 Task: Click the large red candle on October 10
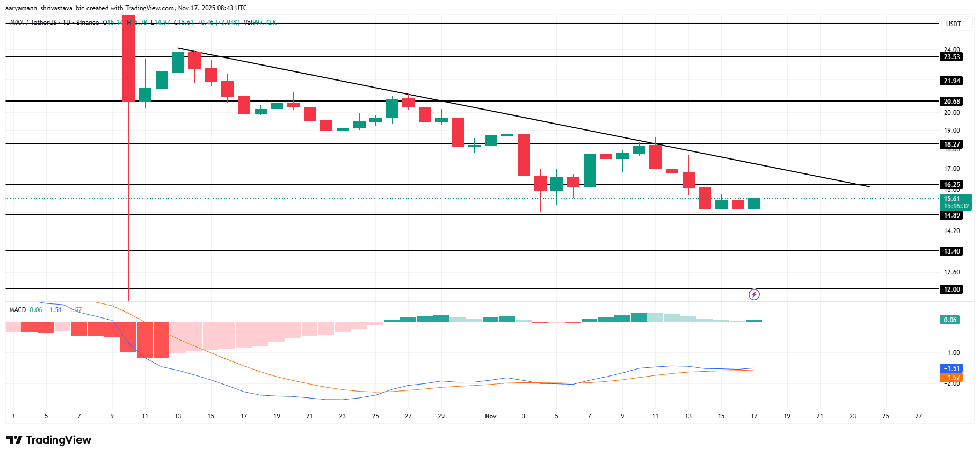coord(129,58)
